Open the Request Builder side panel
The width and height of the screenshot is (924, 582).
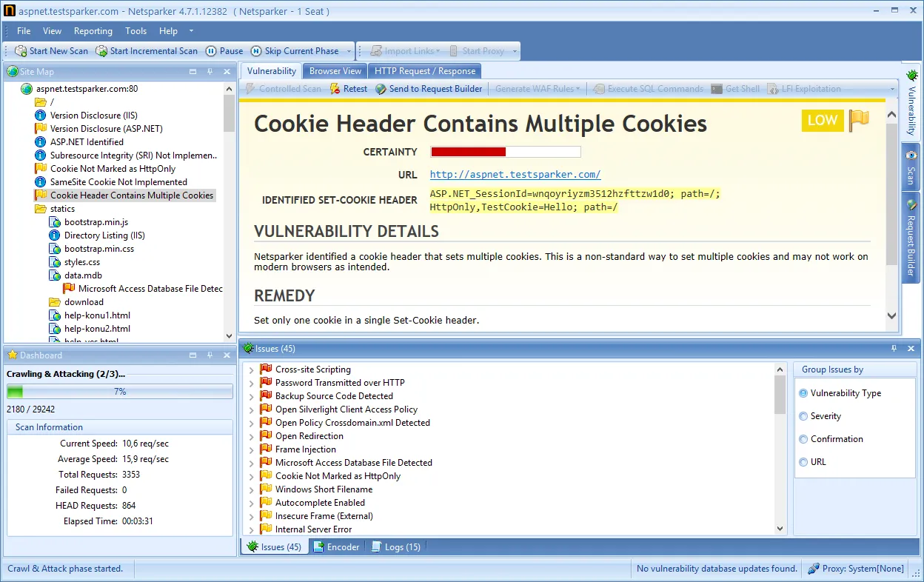click(x=911, y=237)
